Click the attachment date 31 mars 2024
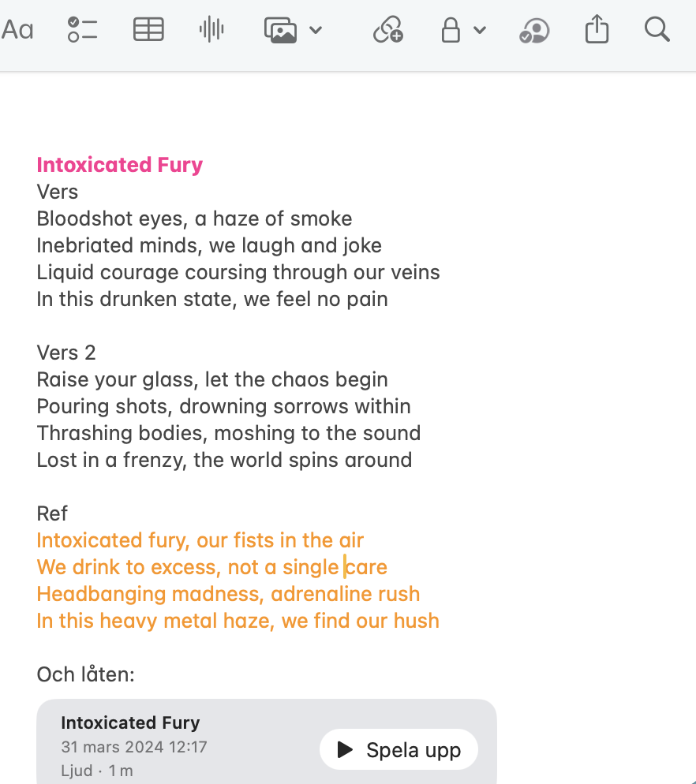This screenshot has height=784, width=696. tap(134, 746)
